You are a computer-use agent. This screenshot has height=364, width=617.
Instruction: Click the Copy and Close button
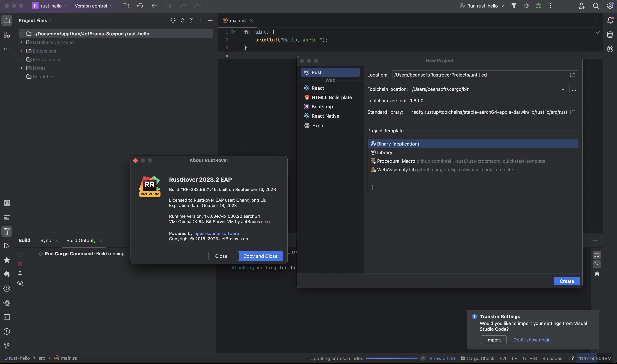(x=260, y=256)
